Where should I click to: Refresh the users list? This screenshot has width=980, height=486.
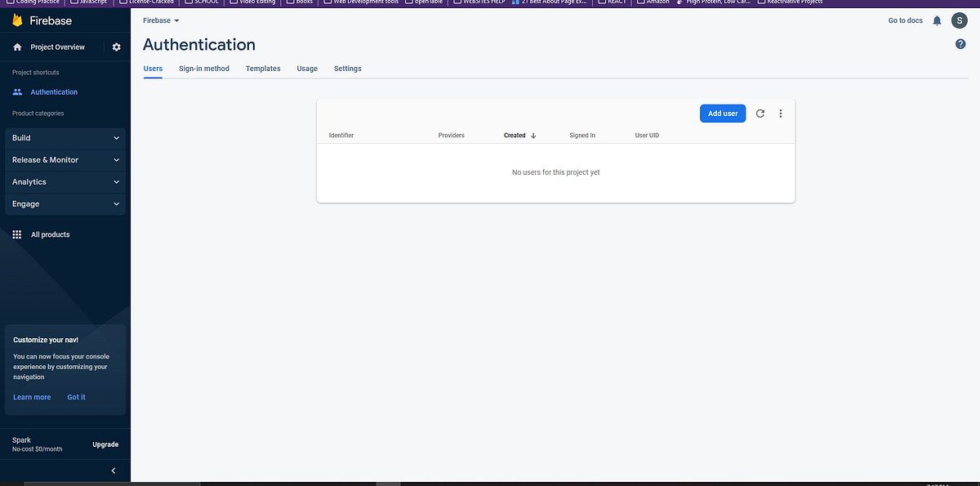760,114
